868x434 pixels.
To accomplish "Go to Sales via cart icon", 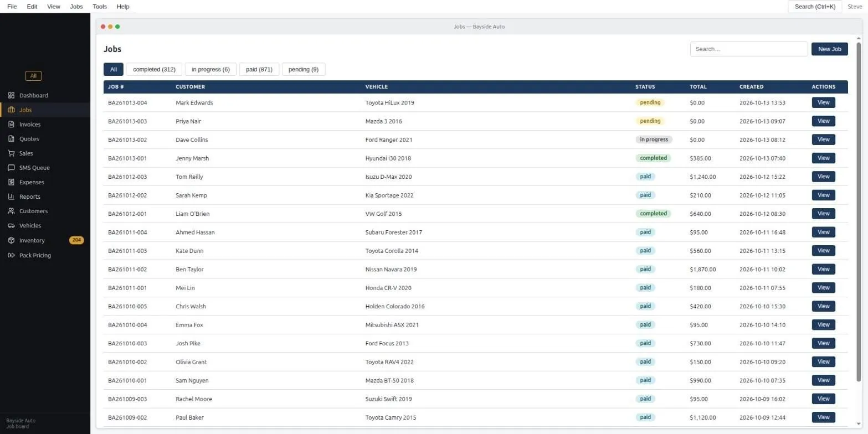I will point(11,153).
